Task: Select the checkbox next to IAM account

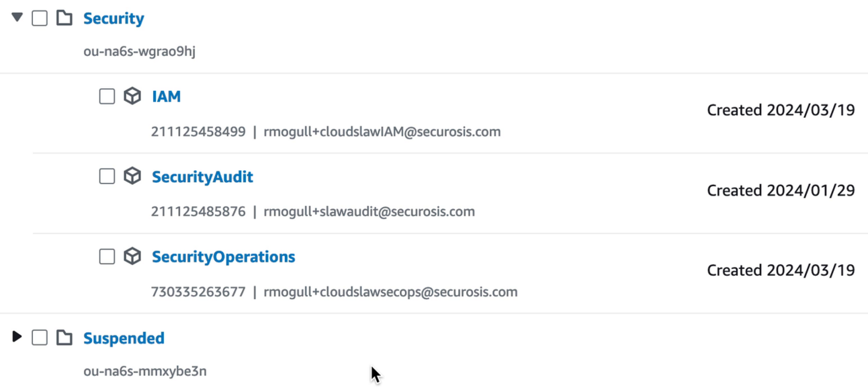Action: pyautogui.click(x=106, y=96)
